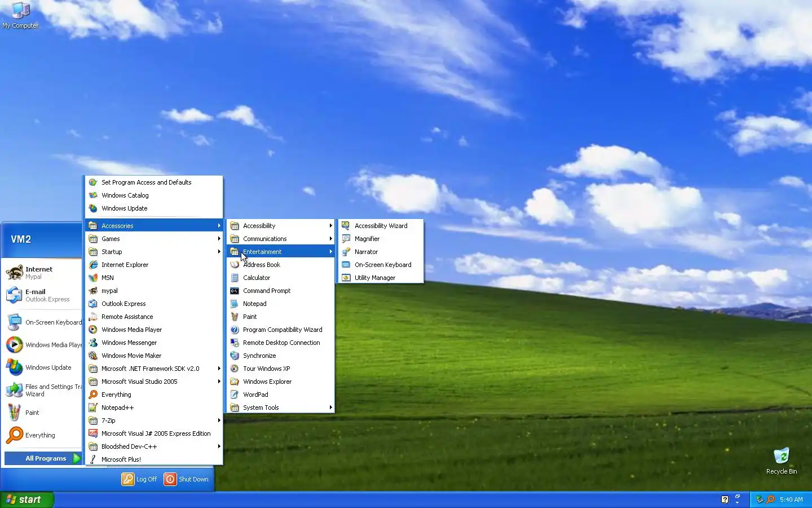The image size is (812, 508).
Task: Open Set Program Access and Defaults
Action: [154, 182]
